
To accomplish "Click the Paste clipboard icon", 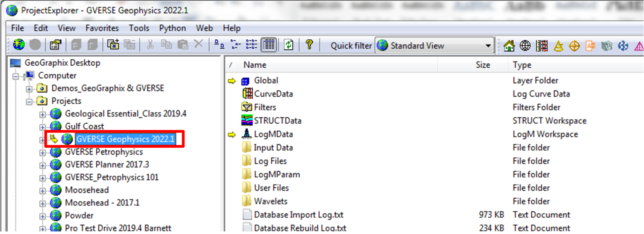I will [x=183, y=45].
